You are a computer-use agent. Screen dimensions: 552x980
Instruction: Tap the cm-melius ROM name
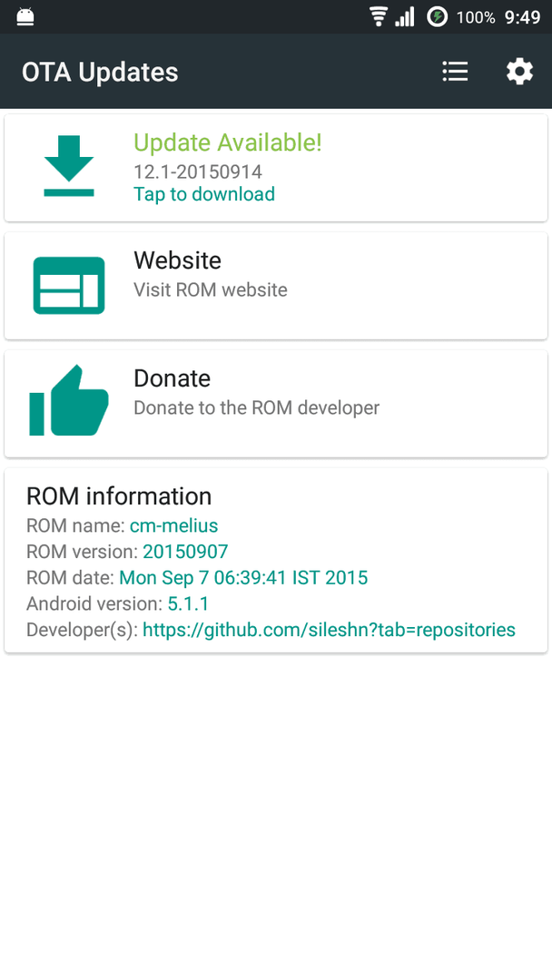[173, 525]
